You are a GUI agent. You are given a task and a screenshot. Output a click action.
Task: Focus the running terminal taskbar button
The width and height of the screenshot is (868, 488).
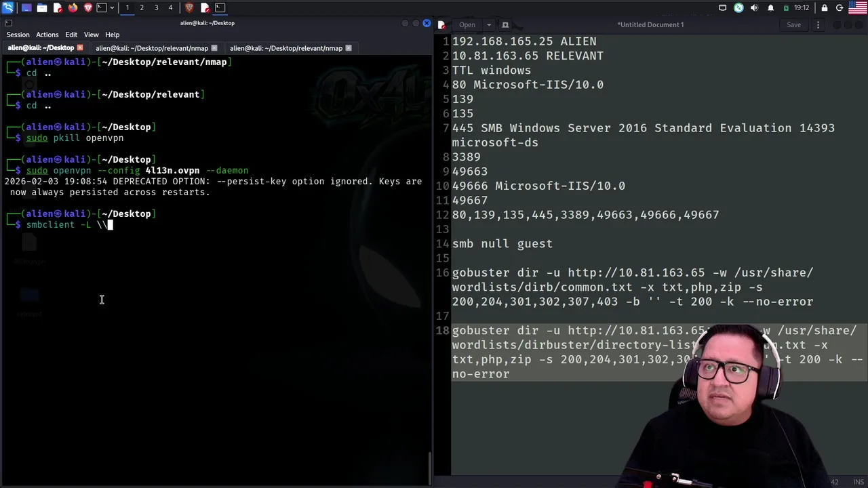pyautogui.click(x=220, y=7)
